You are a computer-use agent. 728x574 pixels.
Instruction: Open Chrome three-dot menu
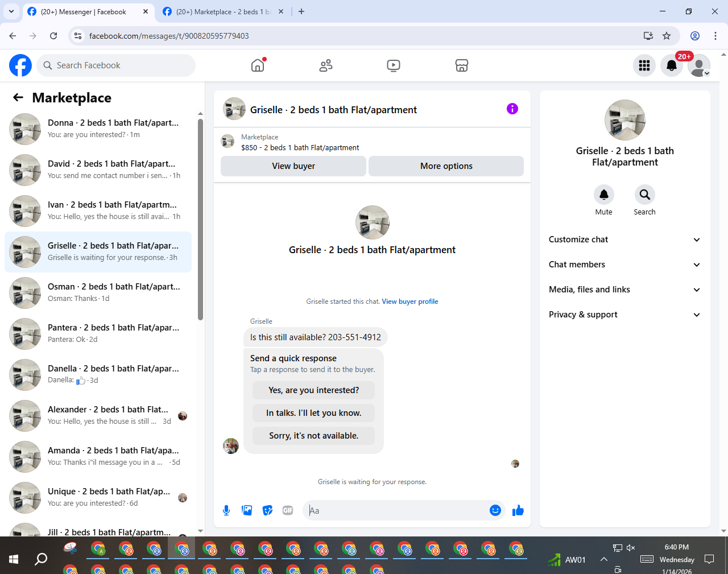[x=715, y=36]
